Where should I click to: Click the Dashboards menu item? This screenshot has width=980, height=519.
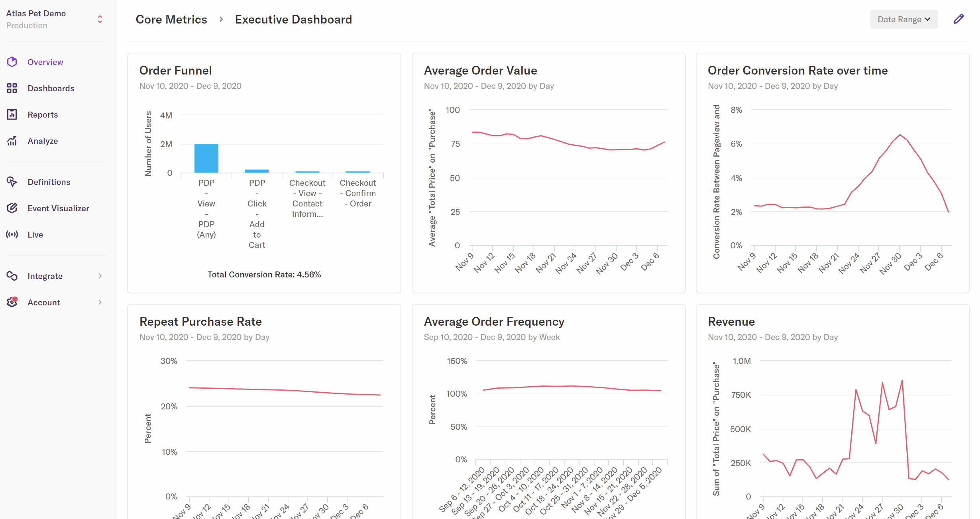51,88
